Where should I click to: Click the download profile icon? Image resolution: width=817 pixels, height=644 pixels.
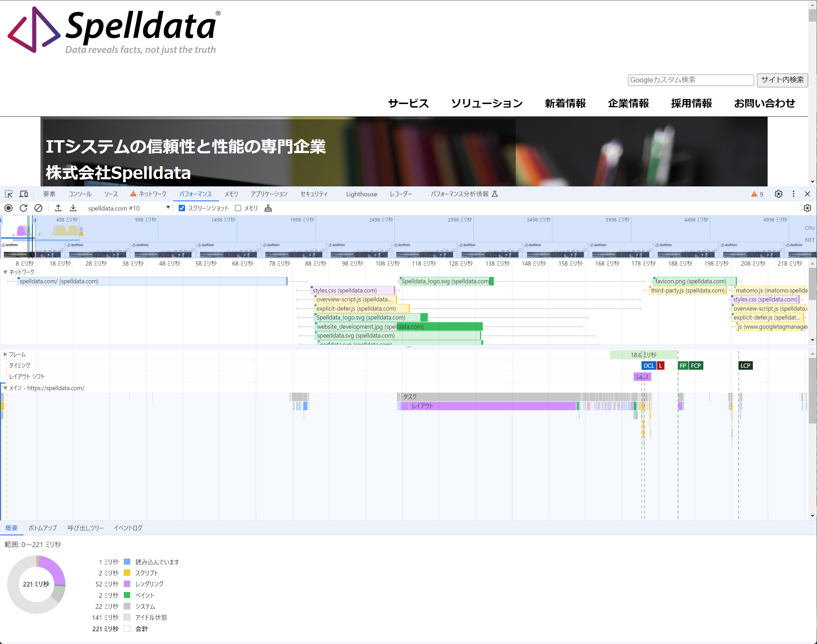pos(73,208)
